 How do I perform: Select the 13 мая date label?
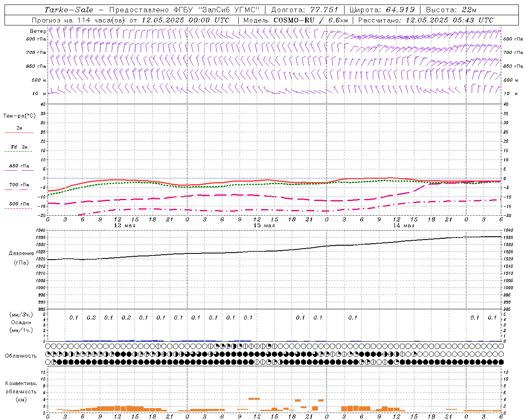pos(264,226)
